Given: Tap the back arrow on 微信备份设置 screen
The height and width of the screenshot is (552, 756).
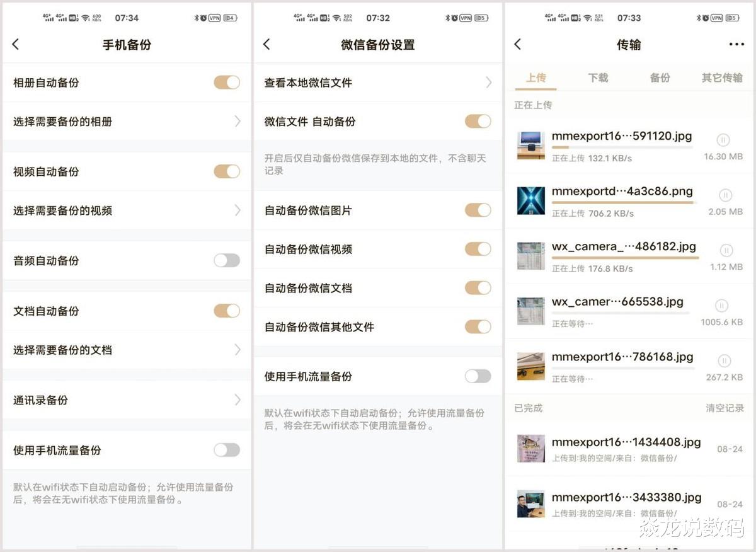Looking at the screenshot, I should [x=265, y=45].
